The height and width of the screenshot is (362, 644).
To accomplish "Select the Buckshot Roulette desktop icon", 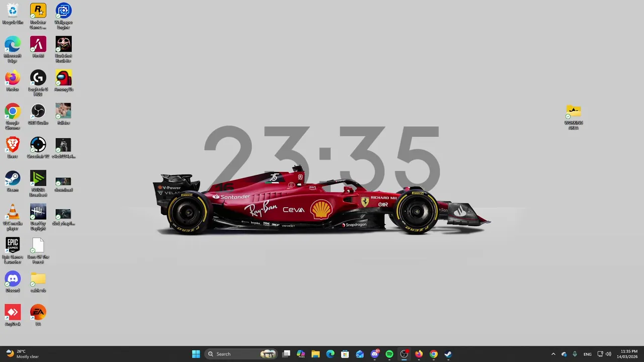I will pyautogui.click(x=63, y=49).
